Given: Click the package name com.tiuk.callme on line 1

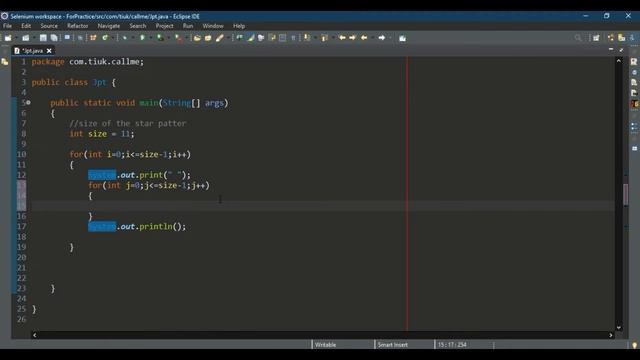Looking at the screenshot, I should 105,62.
